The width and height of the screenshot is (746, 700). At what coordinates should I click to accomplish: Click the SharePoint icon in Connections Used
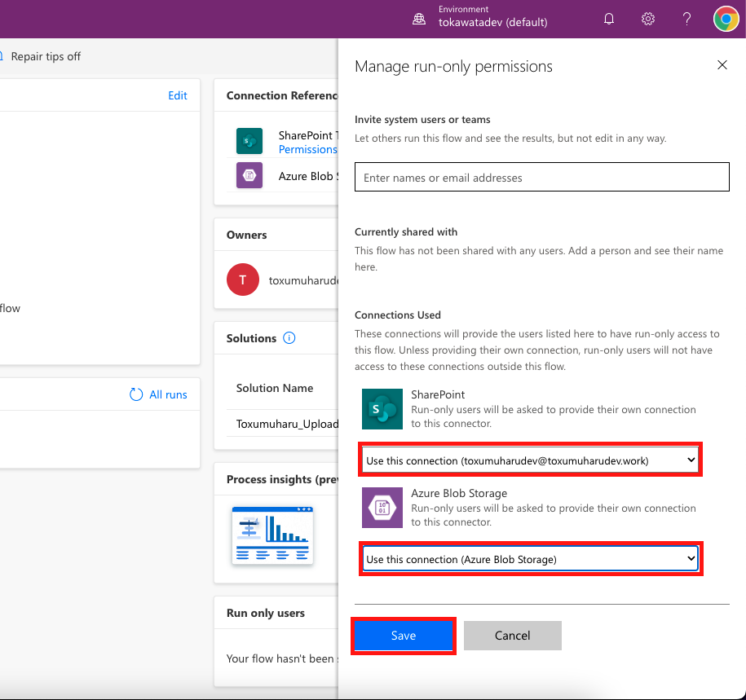[382, 409]
